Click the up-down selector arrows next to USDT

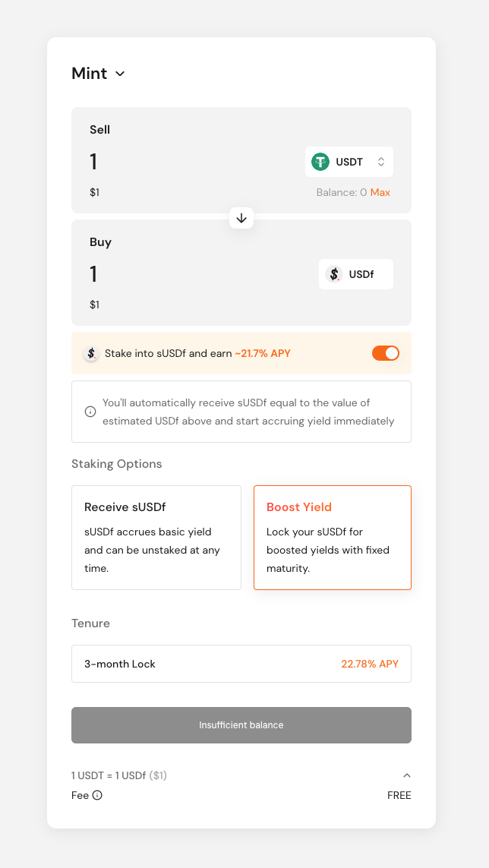point(381,162)
